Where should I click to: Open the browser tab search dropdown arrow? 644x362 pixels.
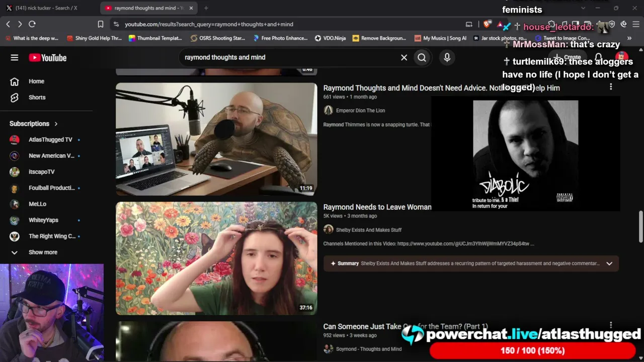(x=583, y=8)
